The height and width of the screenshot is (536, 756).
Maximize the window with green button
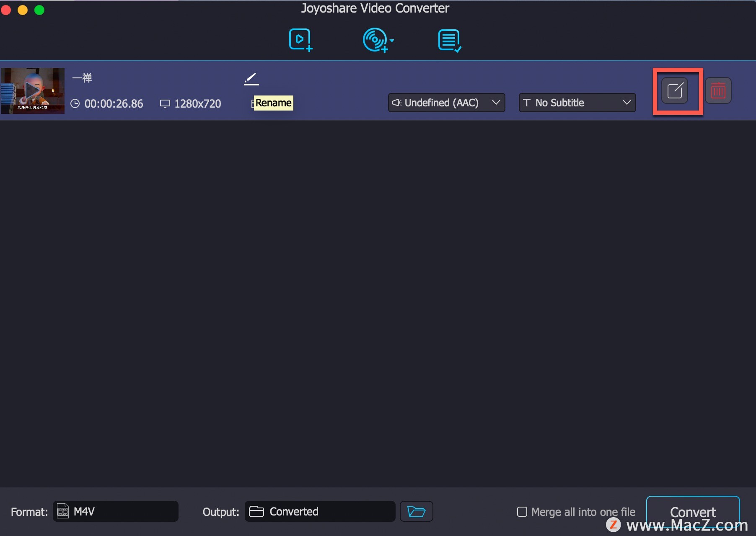coord(39,10)
